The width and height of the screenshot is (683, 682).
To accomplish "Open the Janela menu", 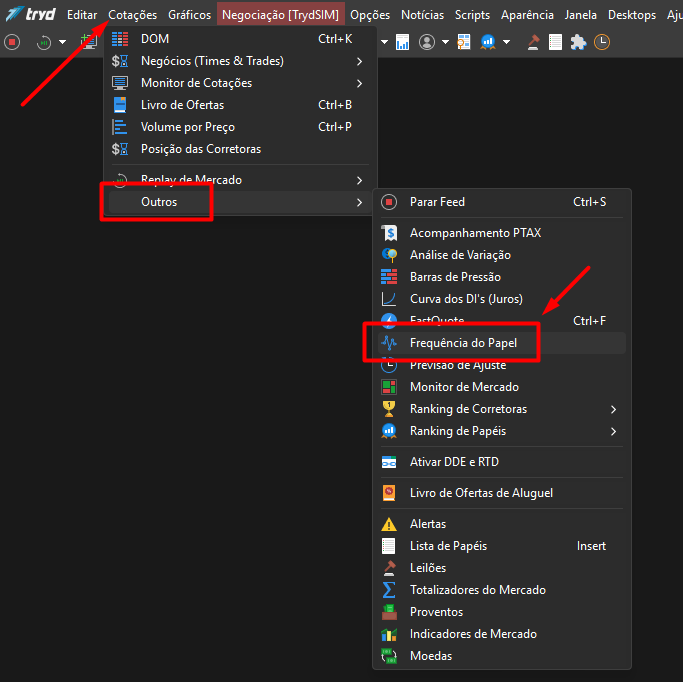I will click(581, 15).
